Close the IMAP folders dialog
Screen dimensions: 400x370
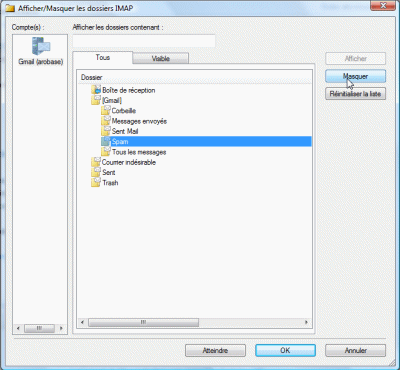tap(383, 6)
